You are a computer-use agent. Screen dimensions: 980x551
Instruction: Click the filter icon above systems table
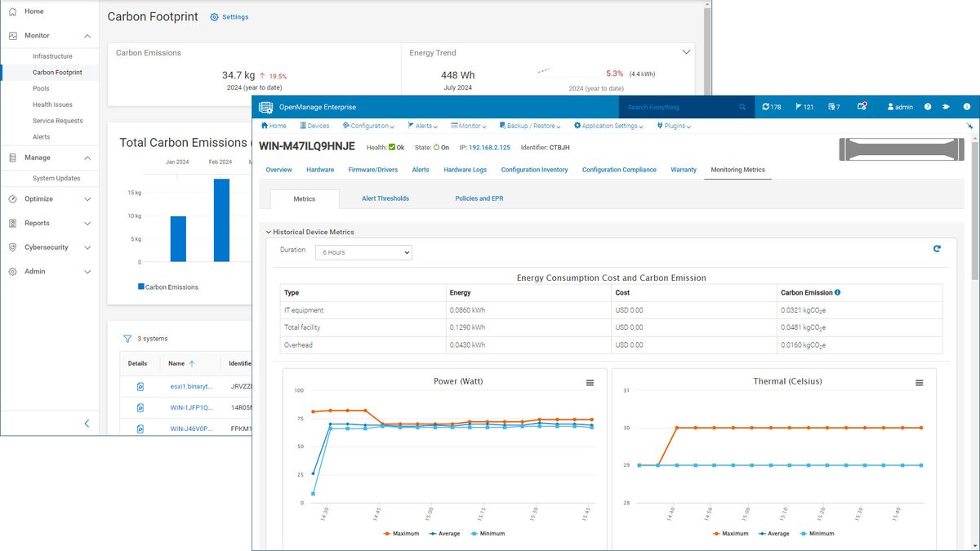(x=127, y=339)
